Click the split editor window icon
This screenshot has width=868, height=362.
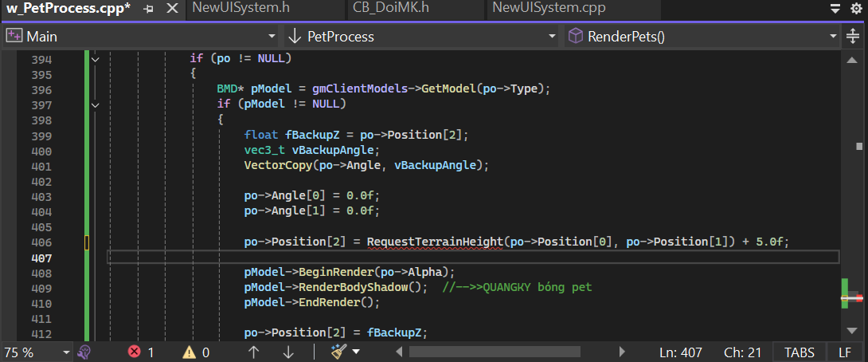pos(853,37)
